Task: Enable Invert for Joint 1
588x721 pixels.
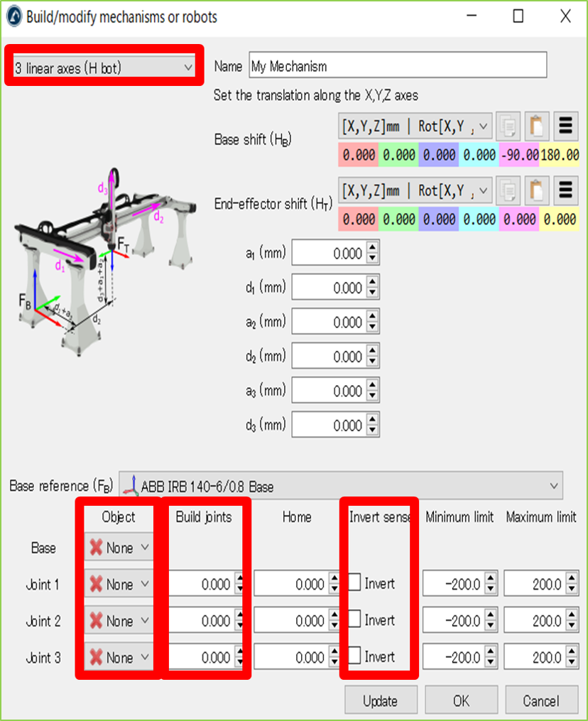Action: pos(355,584)
